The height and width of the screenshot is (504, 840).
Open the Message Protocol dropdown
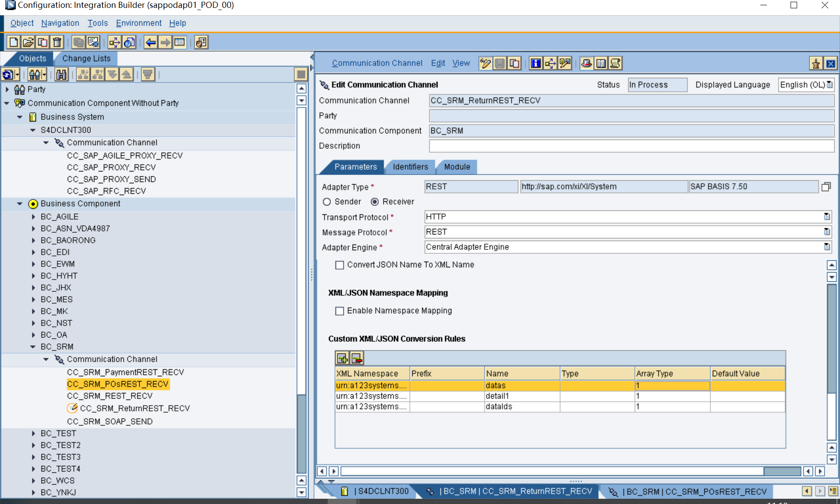(x=826, y=231)
